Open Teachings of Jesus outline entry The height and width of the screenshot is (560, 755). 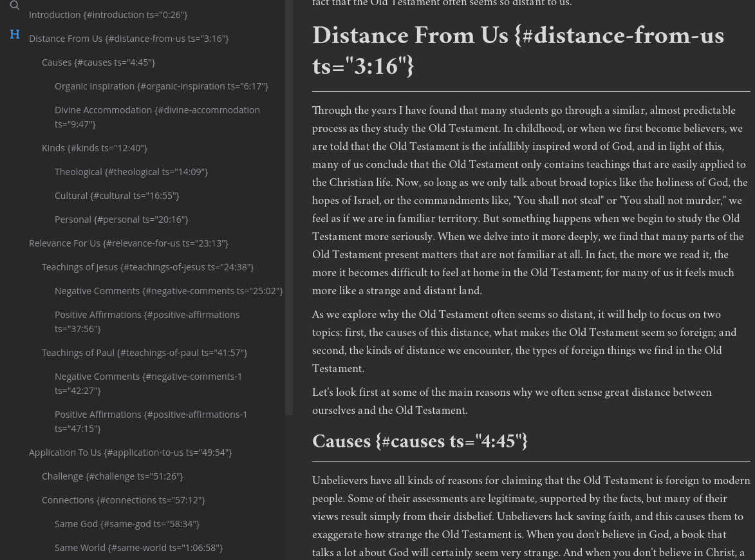coord(148,267)
